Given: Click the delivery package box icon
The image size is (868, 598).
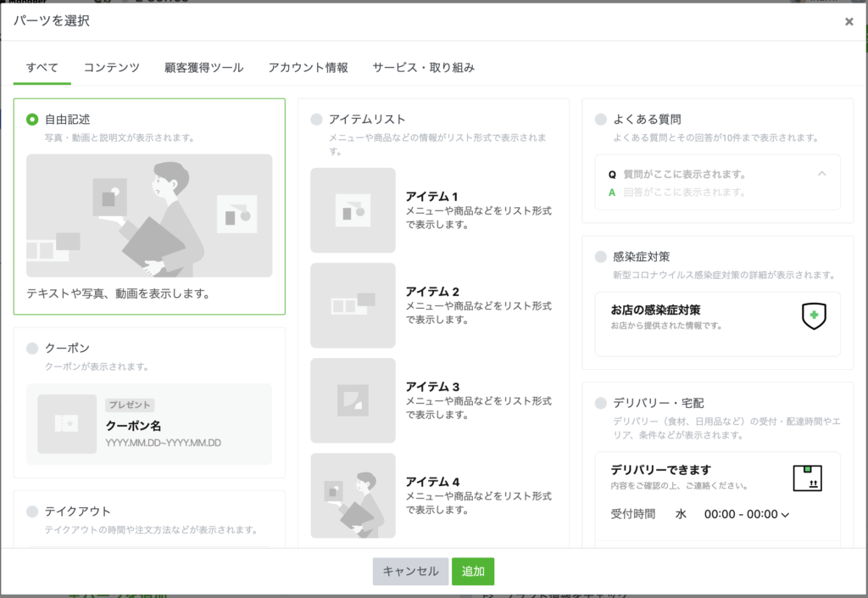Looking at the screenshot, I should click(x=807, y=478).
